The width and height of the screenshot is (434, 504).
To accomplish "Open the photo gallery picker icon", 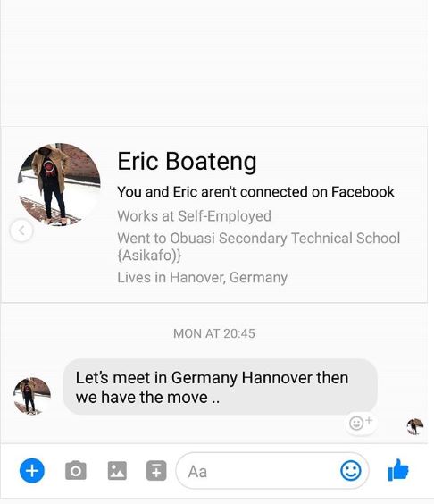I will [x=117, y=471].
